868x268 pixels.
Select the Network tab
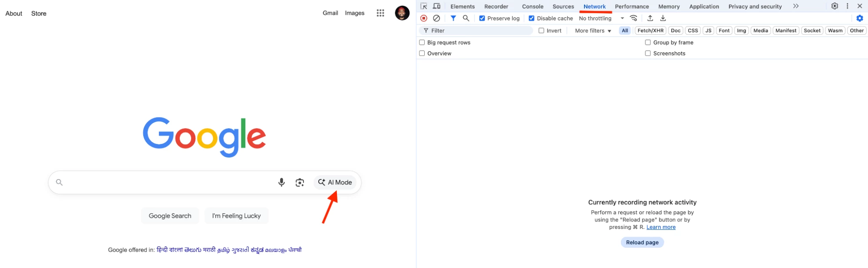tap(594, 7)
